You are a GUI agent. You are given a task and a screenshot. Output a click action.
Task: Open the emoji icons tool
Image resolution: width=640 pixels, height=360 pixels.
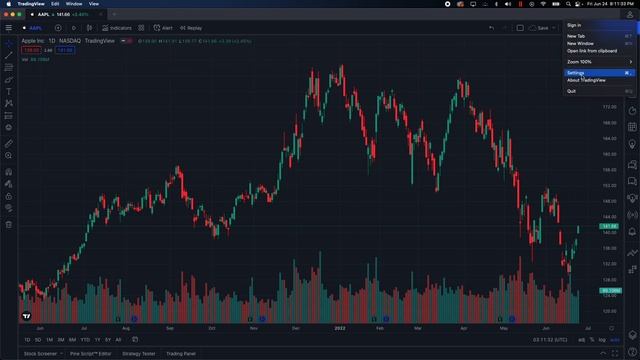click(9, 128)
